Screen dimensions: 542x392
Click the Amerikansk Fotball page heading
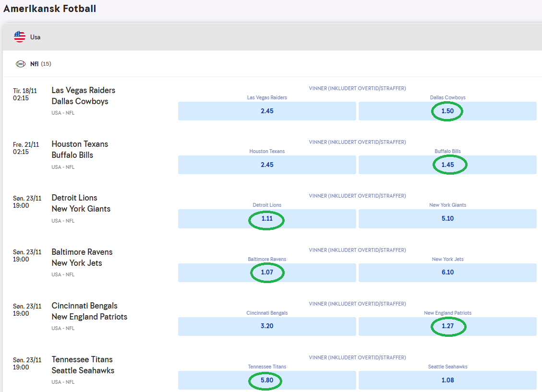click(x=50, y=9)
